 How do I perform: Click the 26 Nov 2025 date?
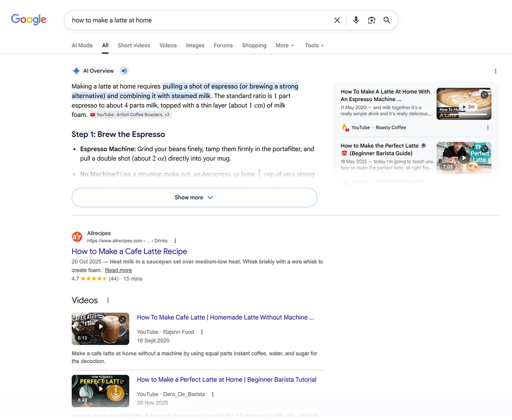pos(152,403)
